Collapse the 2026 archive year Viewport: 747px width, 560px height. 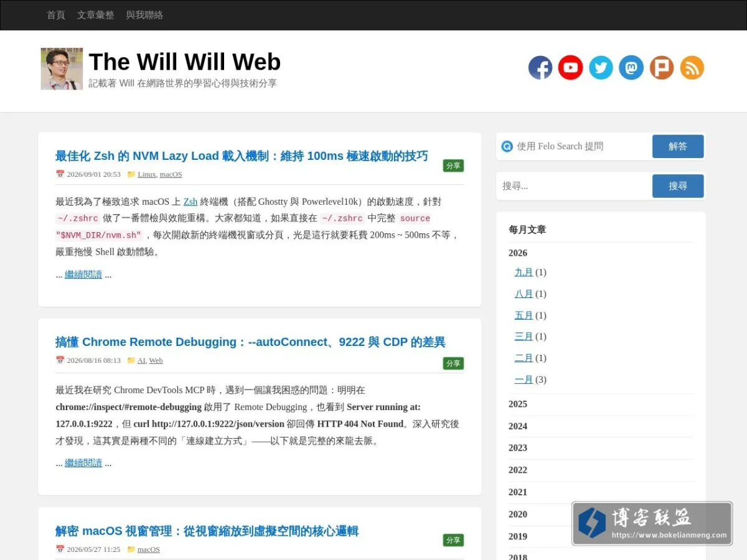518,253
